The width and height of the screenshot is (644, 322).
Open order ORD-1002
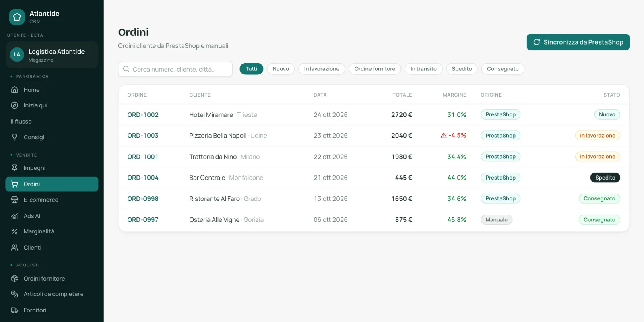(143, 115)
